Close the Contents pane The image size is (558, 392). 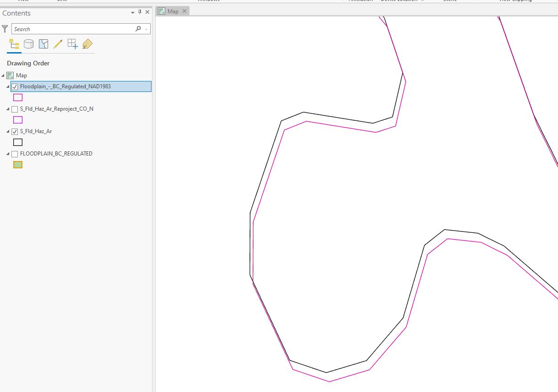coord(147,12)
